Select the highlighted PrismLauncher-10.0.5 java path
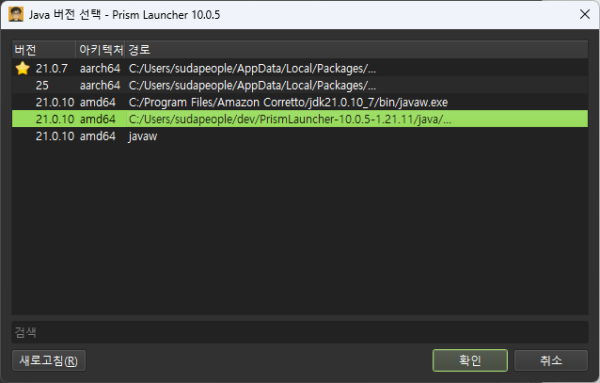 [x=290, y=119]
